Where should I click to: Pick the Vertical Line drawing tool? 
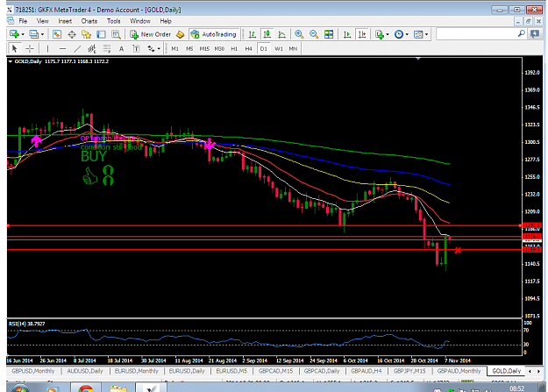click(48, 48)
